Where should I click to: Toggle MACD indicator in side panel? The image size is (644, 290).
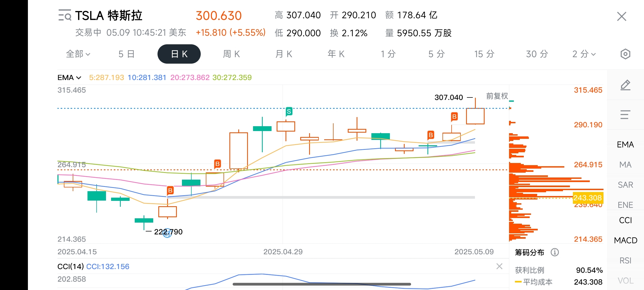tap(625, 240)
